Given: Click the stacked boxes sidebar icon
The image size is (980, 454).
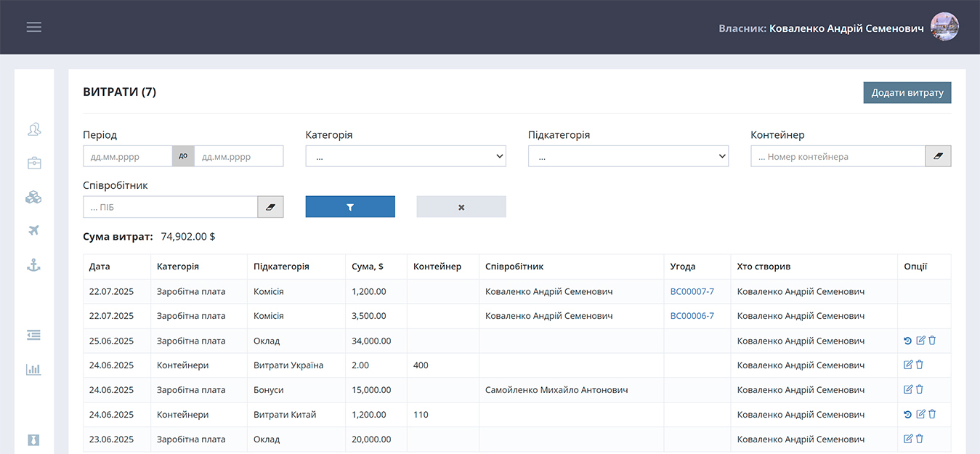Looking at the screenshot, I should tap(33, 197).
